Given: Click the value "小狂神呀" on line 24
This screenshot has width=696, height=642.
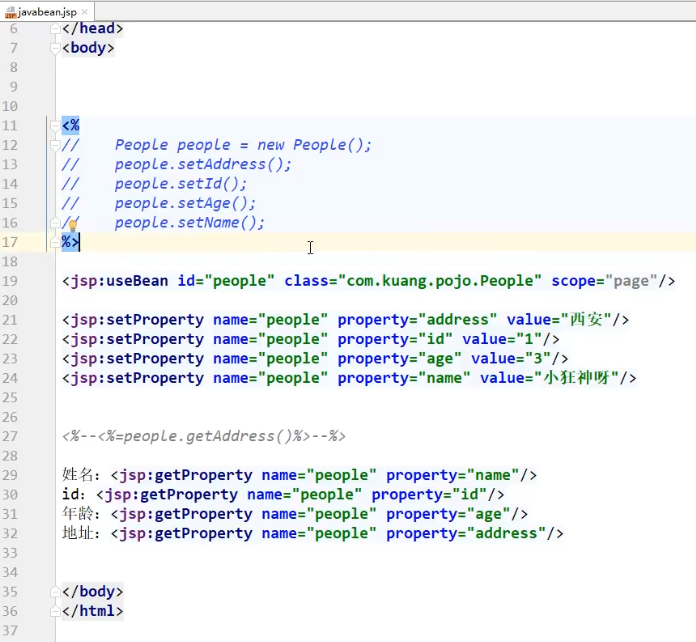Looking at the screenshot, I should coord(576,378).
